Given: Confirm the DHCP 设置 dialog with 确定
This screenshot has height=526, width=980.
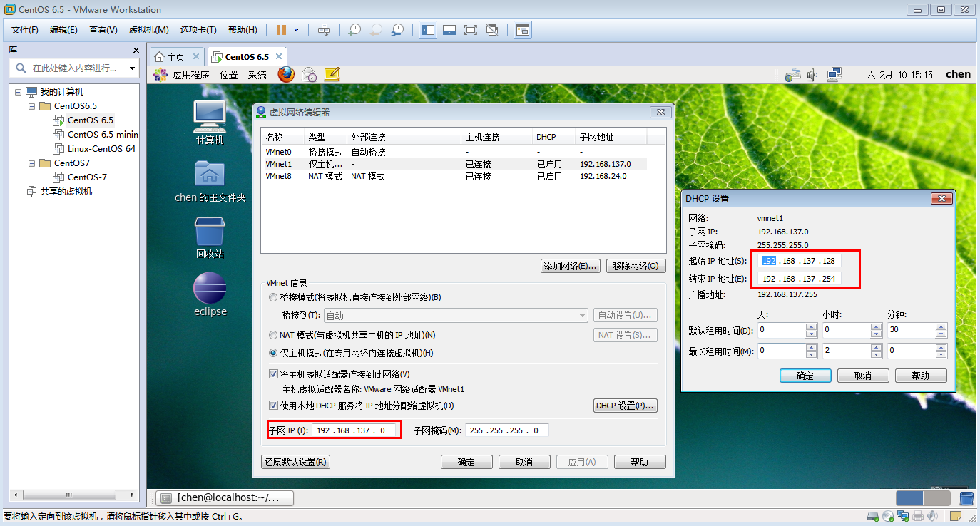Looking at the screenshot, I should point(805,376).
